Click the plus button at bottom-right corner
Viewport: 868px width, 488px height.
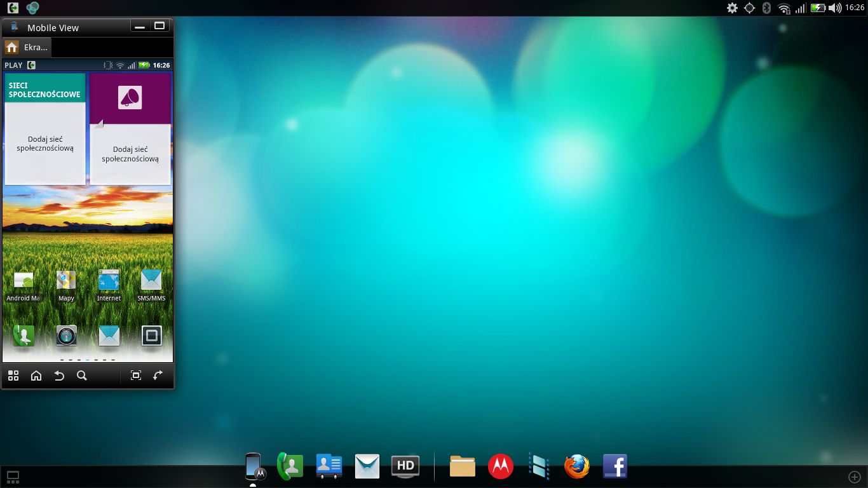(855, 477)
